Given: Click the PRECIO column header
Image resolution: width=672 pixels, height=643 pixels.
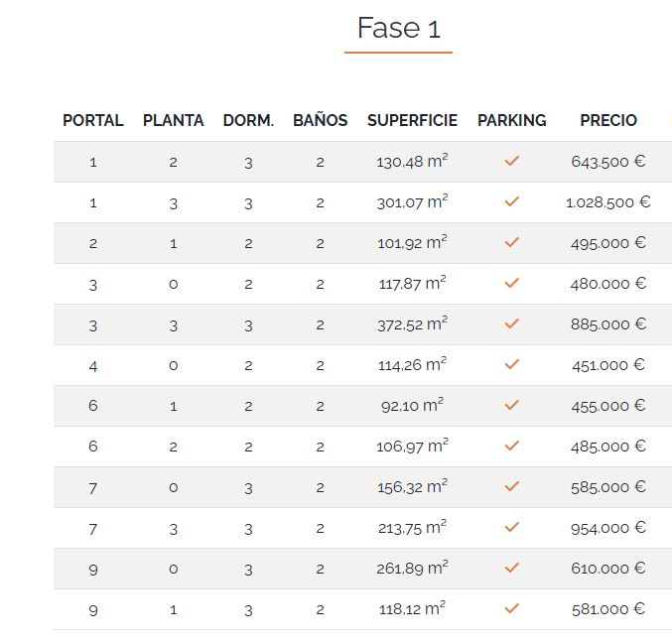Looking at the screenshot, I should [x=608, y=120].
